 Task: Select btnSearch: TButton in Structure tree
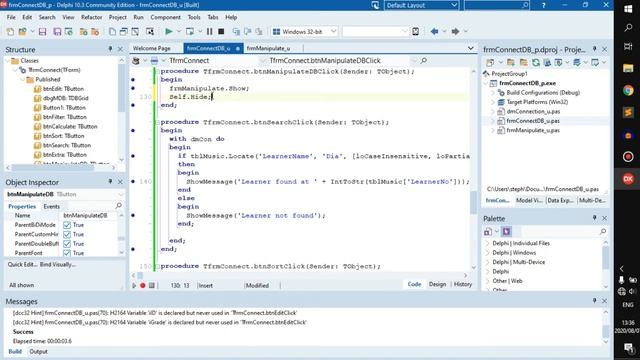pyautogui.click(x=67, y=145)
